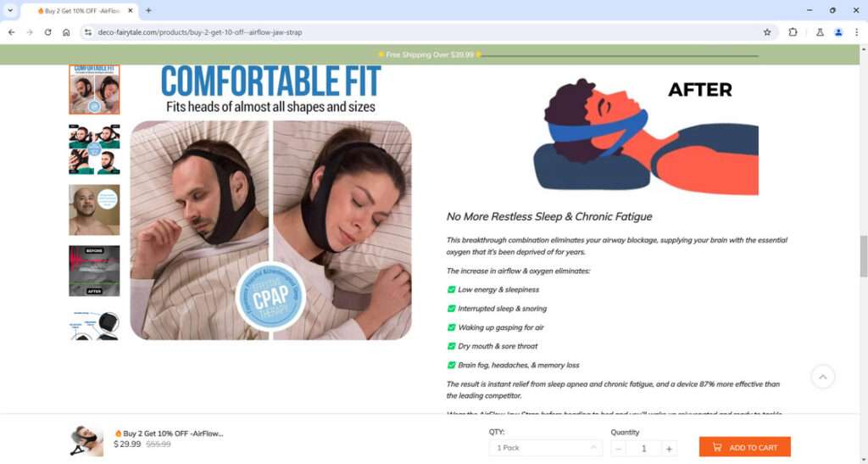This screenshot has width=868, height=464.
Task: Expand the tab search dropdown arrow
Action: [x=10, y=10]
